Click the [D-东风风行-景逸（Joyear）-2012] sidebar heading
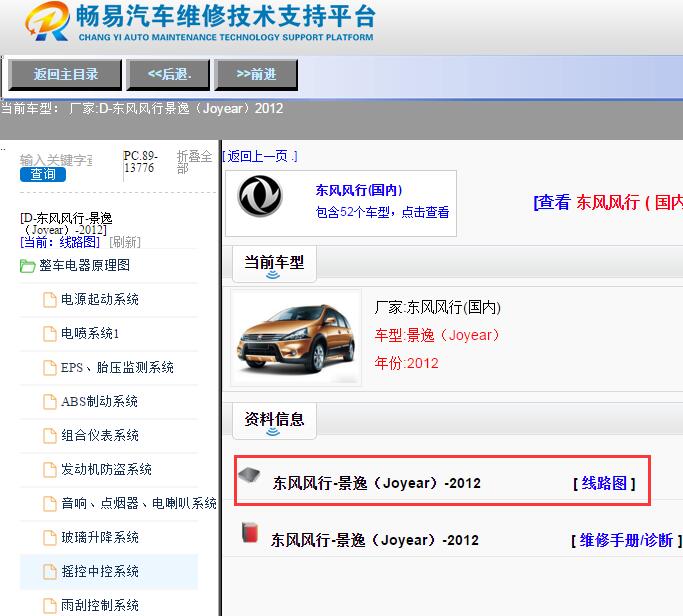This screenshot has width=683, height=616. (x=66, y=224)
